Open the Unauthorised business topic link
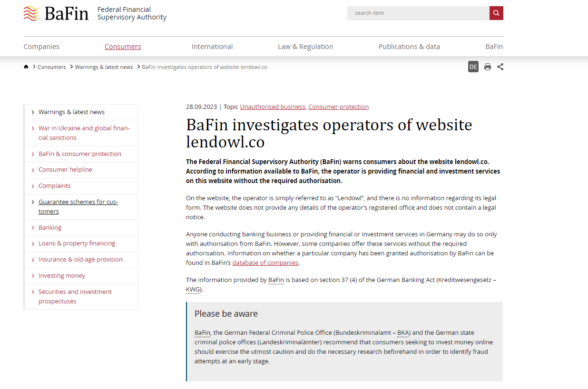Viewport: 588px width, 389px height. (273, 107)
